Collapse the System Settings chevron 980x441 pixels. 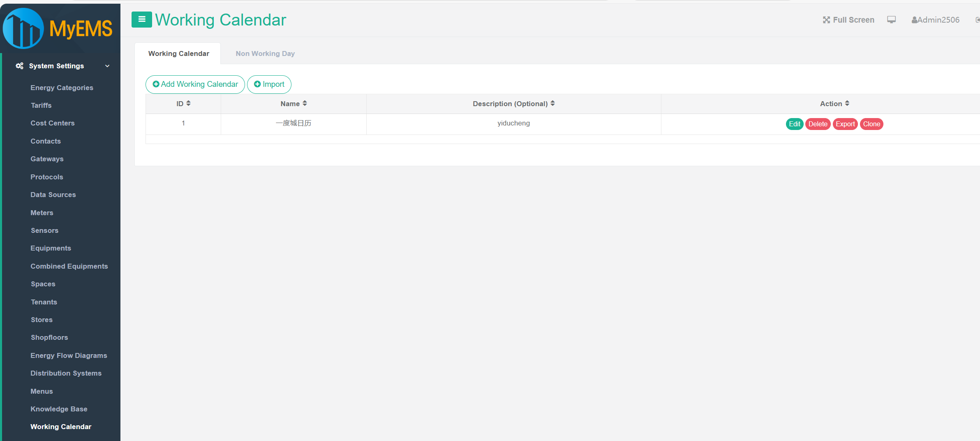[107, 66]
